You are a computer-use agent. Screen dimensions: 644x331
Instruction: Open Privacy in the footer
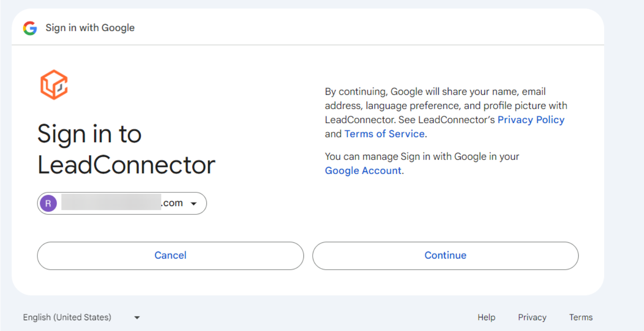coord(532,317)
